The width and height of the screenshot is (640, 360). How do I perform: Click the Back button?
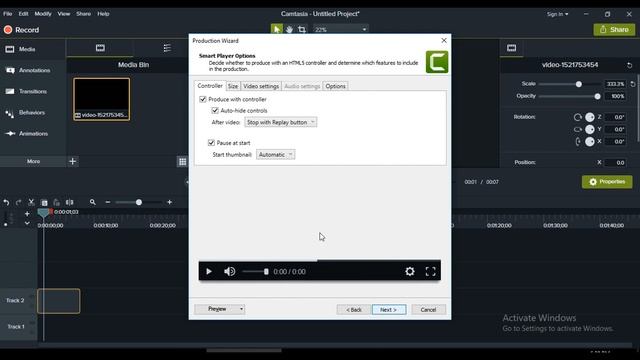[x=354, y=309]
